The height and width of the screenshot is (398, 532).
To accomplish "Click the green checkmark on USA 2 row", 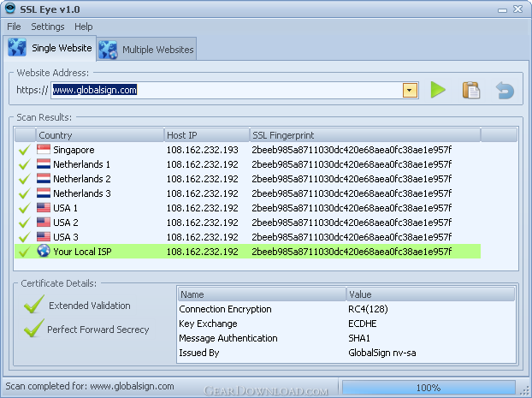I will [x=25, y=223].
